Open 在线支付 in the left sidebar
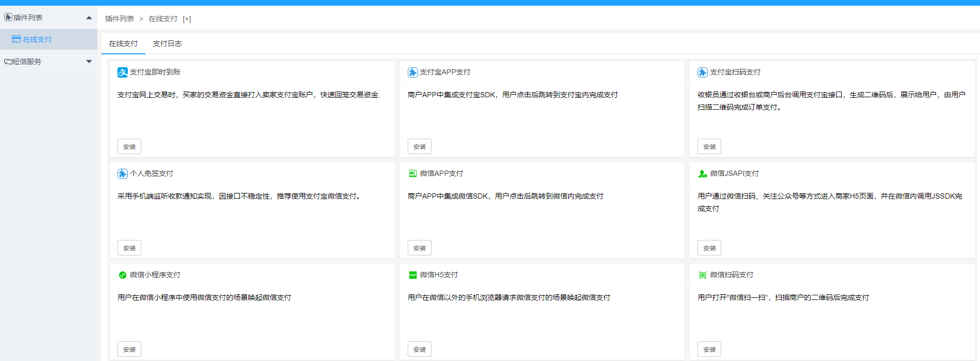 click(37, 39)
